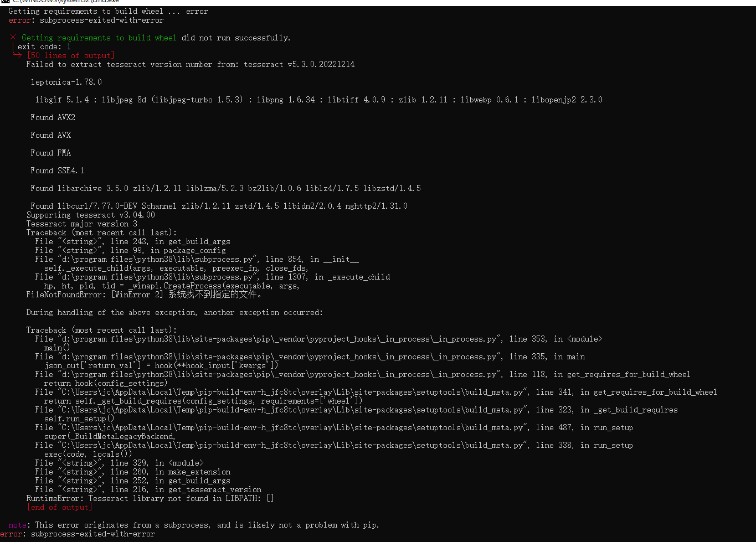This screenshot has height=542, width=756.
Task: Click the _in_process.py "line 335, in main" entry
Action: 310,357
